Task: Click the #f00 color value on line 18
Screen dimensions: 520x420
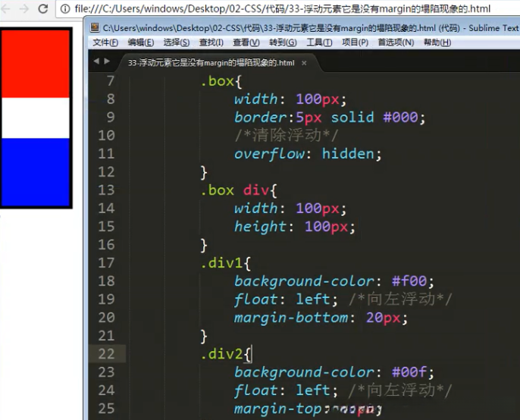Action: coord(409,281)
